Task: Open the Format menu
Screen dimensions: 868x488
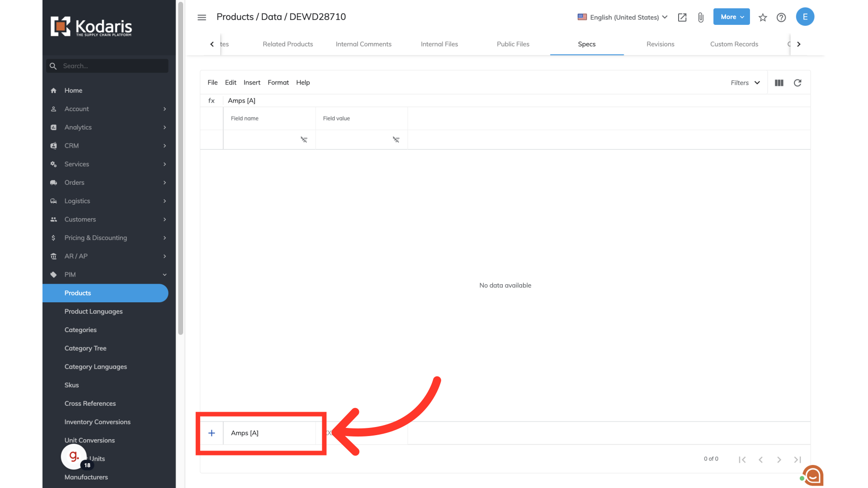Action: pyautogui.click(x=278, y=82)
